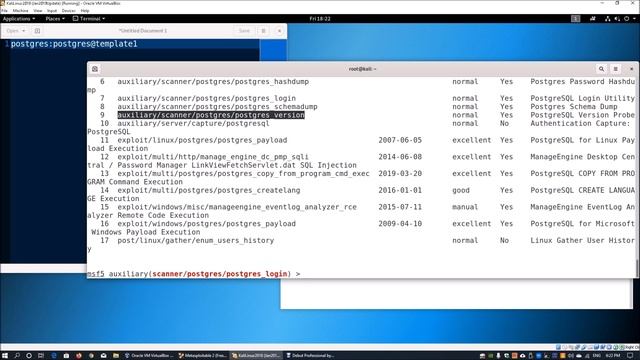Switch to Debut Professional taskbar item
Image resolution: width=640 pixels, height=360 pixels.
[310, 356]
